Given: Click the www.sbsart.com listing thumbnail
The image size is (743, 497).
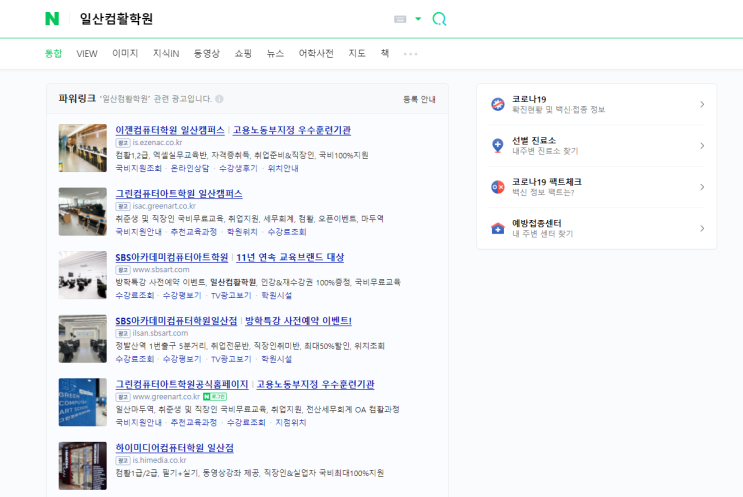Looking at the screenshot, I should point(83,275).
